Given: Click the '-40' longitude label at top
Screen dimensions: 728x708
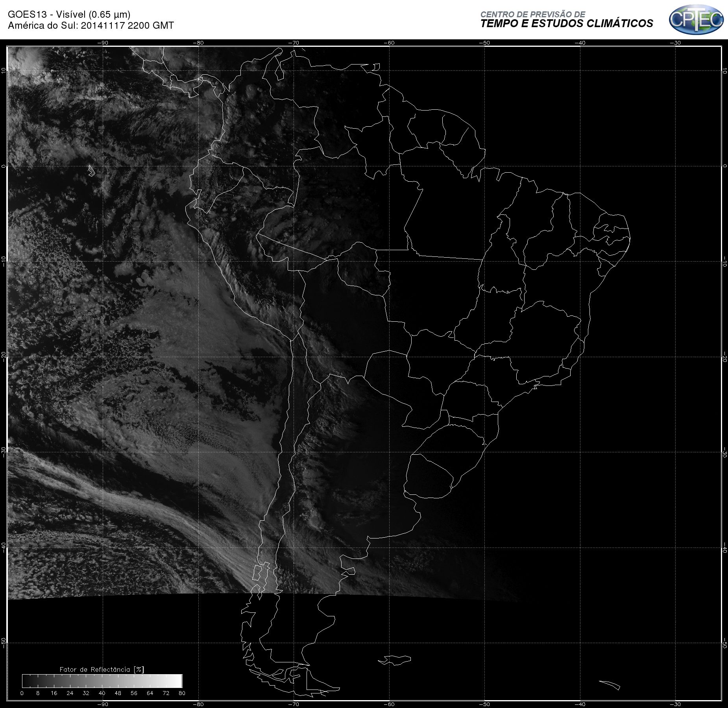Looking at the screenshot, I should pyautogui.click(x=580, y=43).
